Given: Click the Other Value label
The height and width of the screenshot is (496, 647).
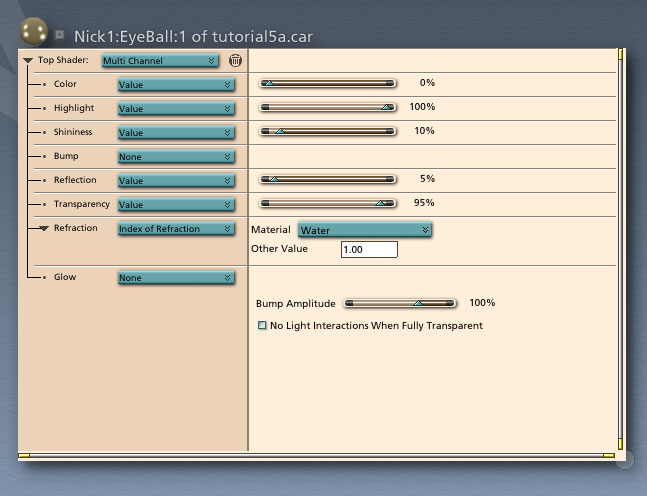Looking at the screenshot, I should pyautogui.click(x=279, y=248).
